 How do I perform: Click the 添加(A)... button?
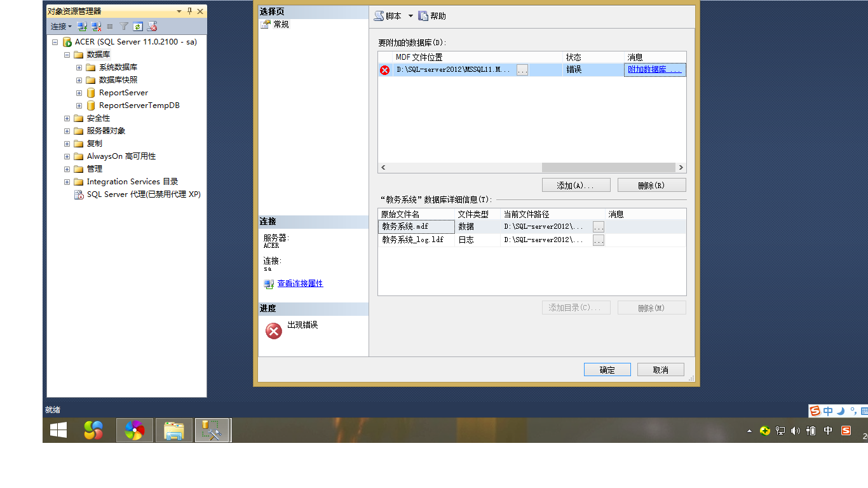coord(576,185)
